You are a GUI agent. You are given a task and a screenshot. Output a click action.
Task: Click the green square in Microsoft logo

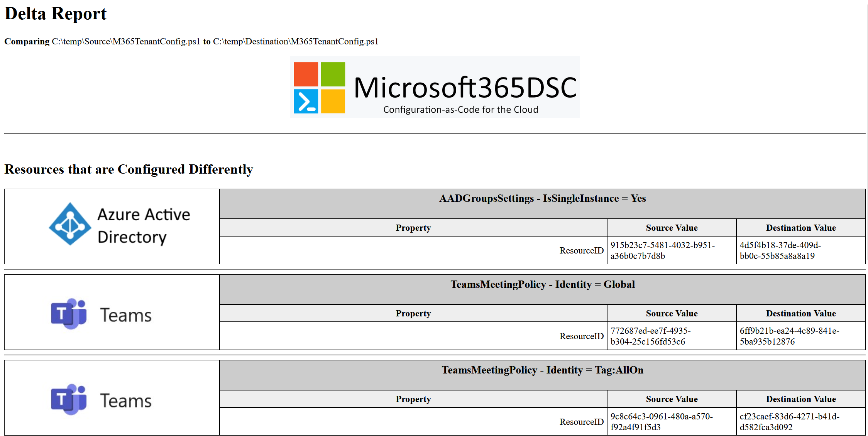(x=333, y=74)
